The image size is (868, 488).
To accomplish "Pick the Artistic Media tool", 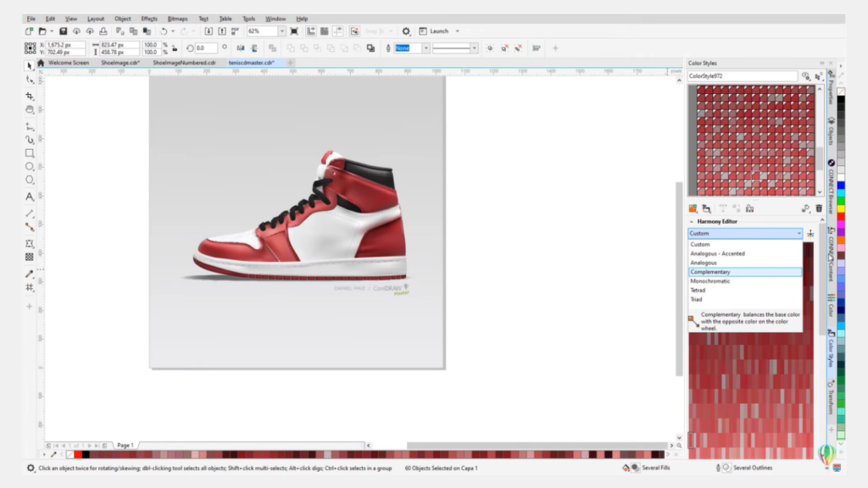I will pyautogui.click(x=30, y=140).
